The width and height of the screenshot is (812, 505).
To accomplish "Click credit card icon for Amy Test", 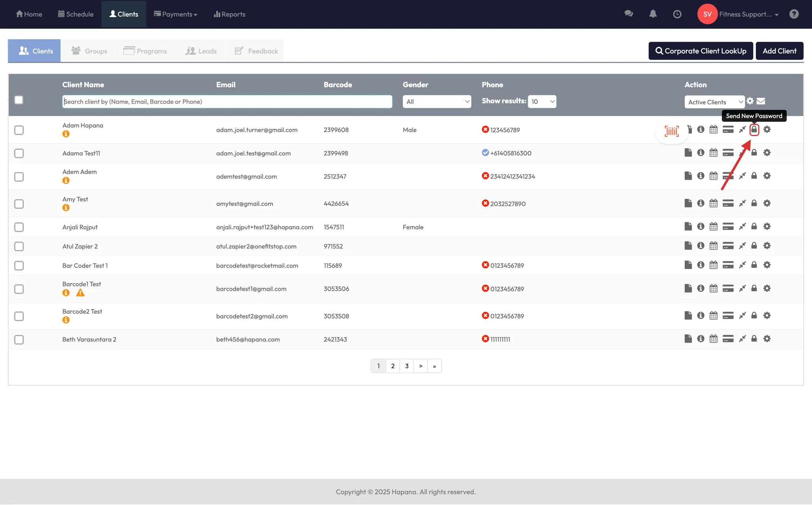I will [x=728, y=204].
